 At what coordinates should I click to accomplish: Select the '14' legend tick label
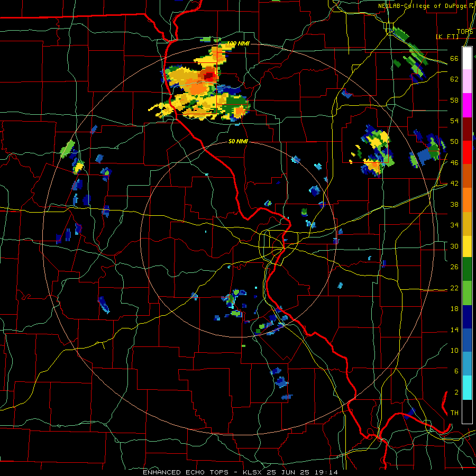click(454, 329)
